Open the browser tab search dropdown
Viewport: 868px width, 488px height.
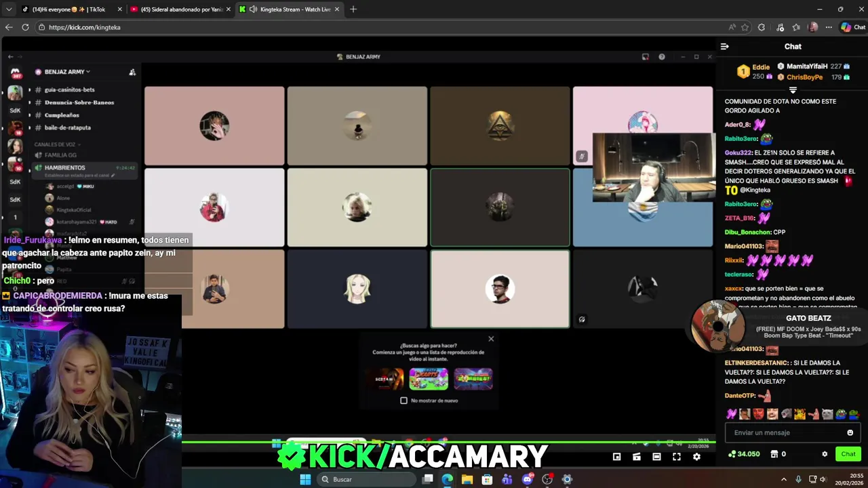click(9, 9)
